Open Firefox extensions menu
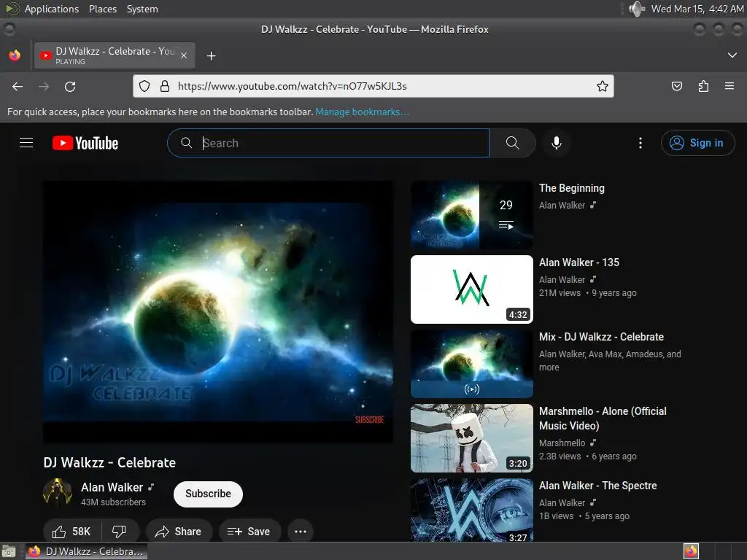This screenshot has height=560, width=747. (x=703, y=86)
